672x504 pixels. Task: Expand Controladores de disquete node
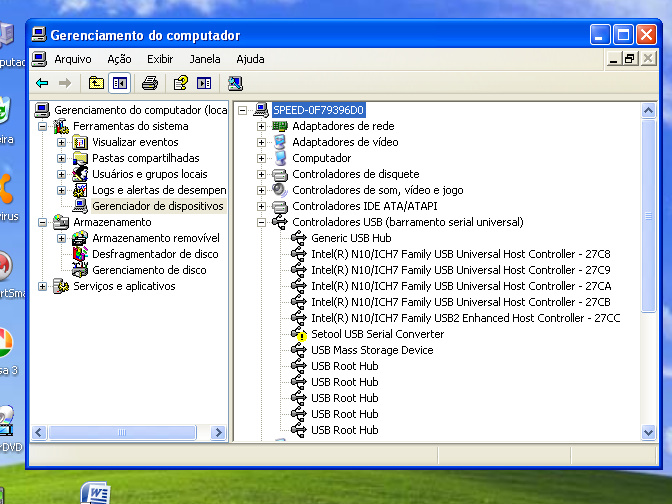(x=261, y=174)
